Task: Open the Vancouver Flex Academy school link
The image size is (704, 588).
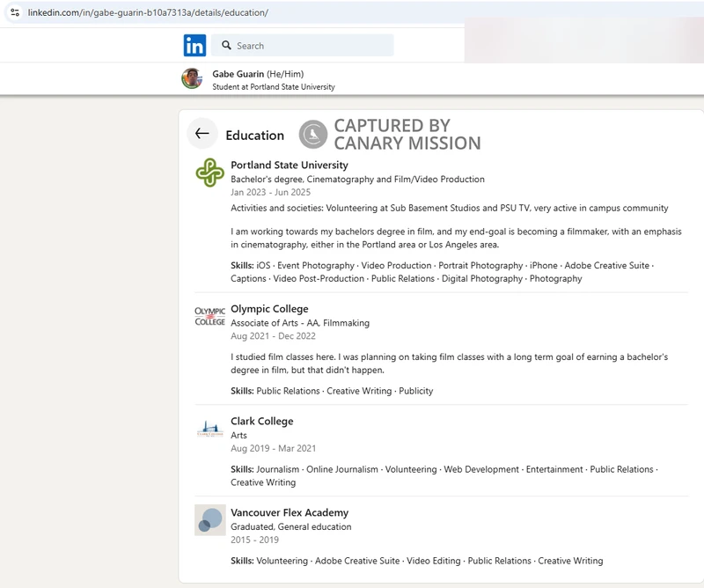Action: 290,512
